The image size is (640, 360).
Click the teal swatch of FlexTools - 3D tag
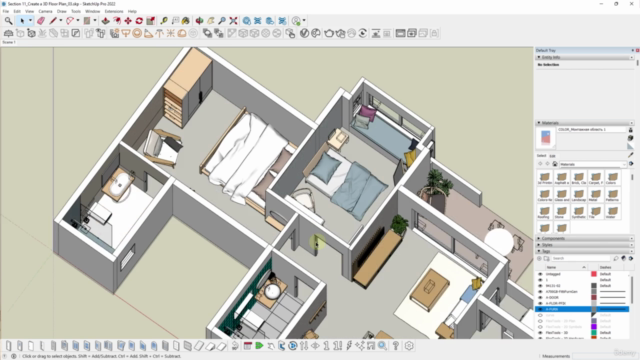pos(594,333)
